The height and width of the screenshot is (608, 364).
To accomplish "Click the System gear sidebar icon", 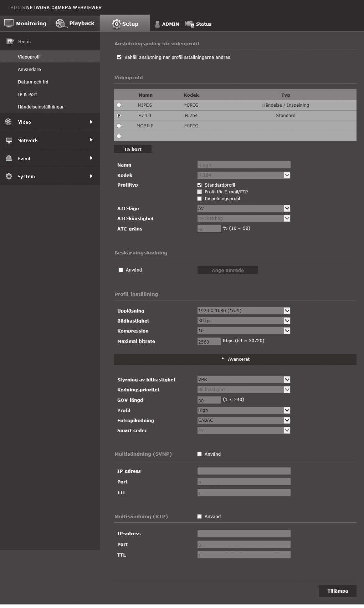I will click(9, 176).
